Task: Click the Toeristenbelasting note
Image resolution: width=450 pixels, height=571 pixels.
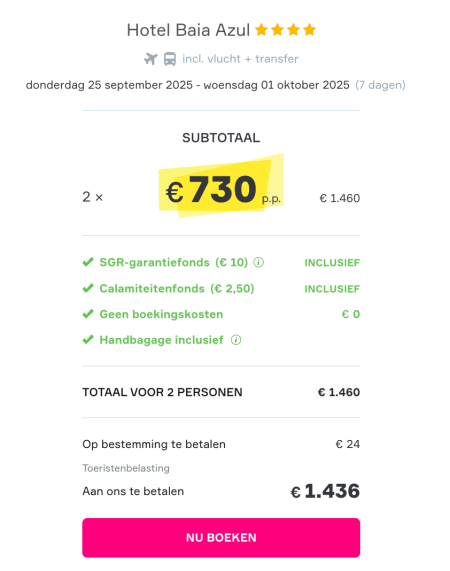Action: 126,468
